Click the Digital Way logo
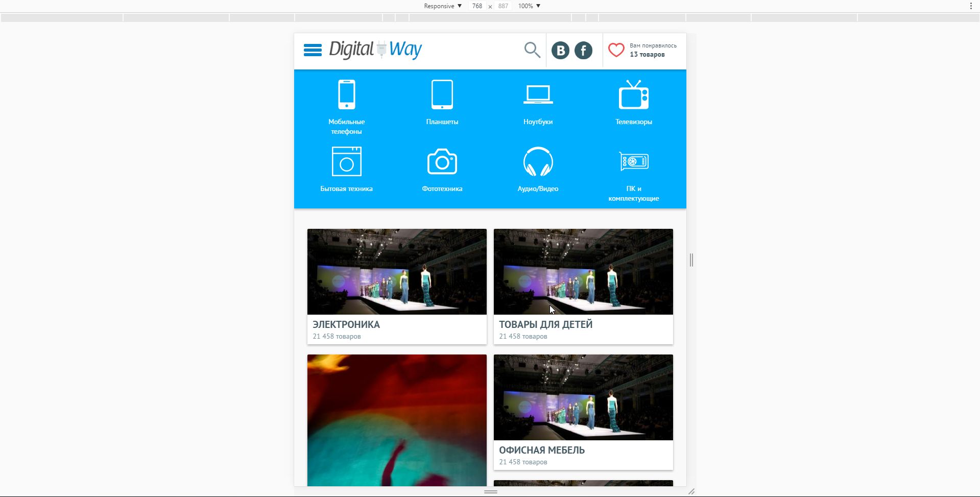 coord(375,50)
